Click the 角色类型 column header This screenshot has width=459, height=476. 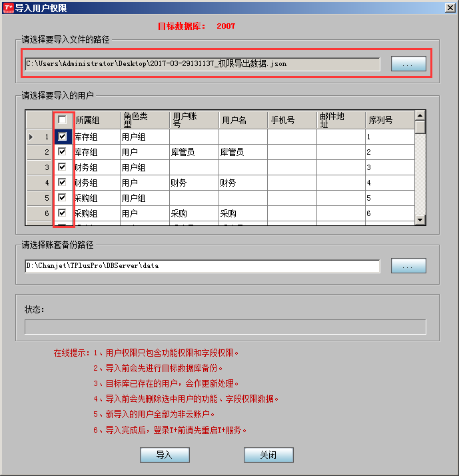click(x=145, y=120)
